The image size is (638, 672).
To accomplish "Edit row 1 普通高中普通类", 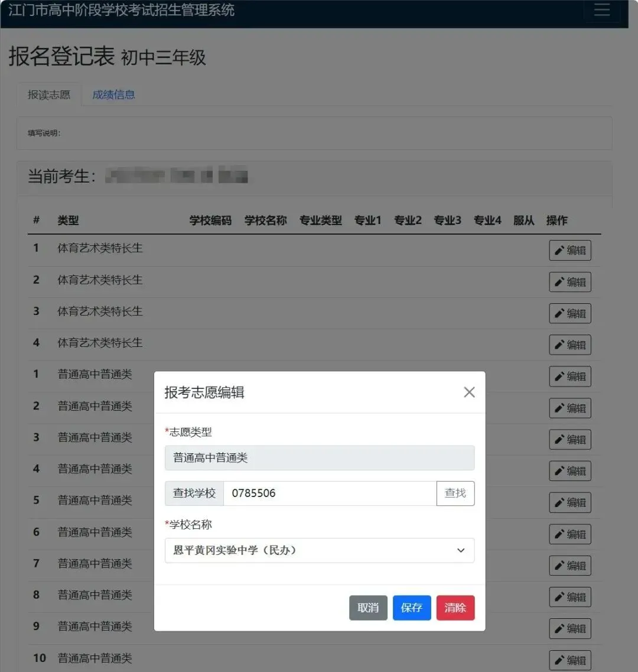I will coord(570,376).
